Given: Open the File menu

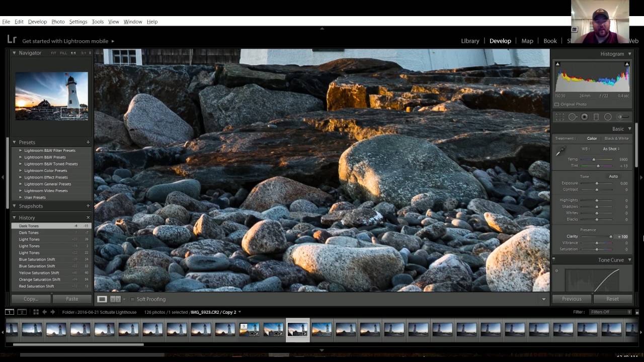Looking at the screenshot, I should pyautogui.click(x=6, y=22).
